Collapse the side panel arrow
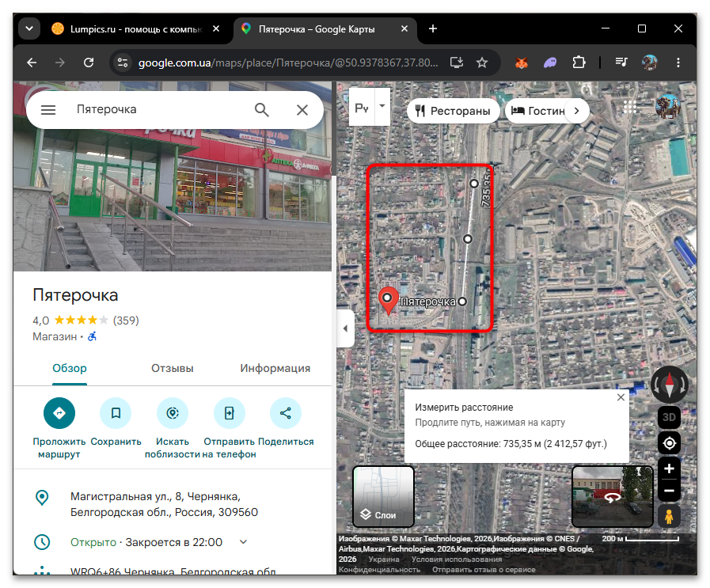The image size is (710, 588). (x=345, y=328)
